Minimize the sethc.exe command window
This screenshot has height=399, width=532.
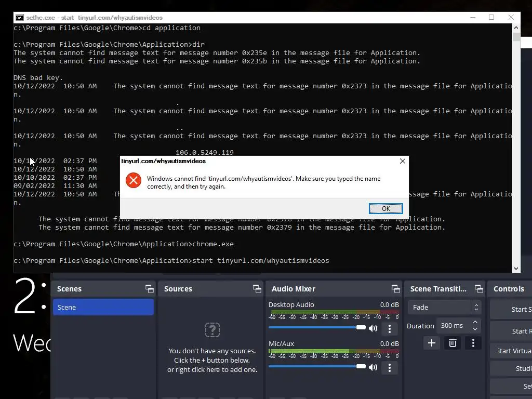[x=473, y=17]
